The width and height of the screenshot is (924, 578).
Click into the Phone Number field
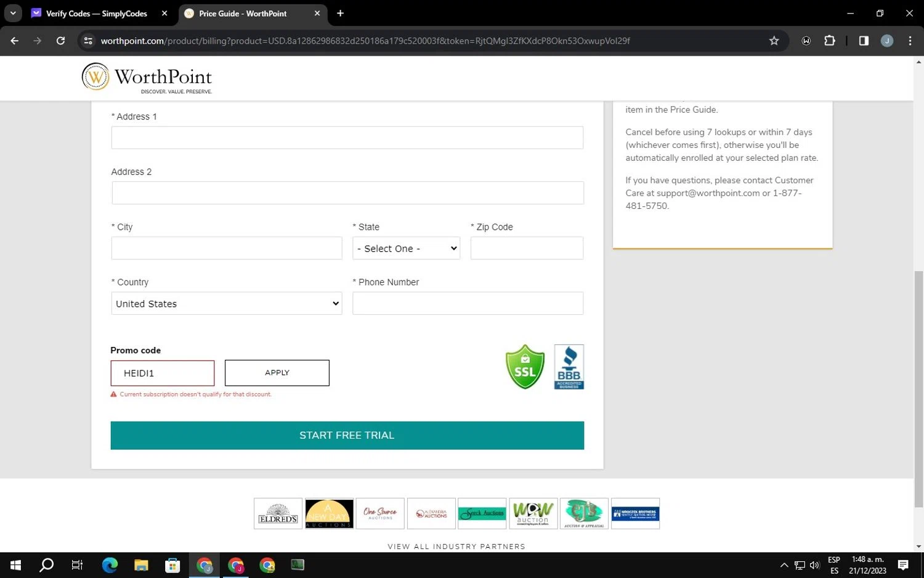468,303
